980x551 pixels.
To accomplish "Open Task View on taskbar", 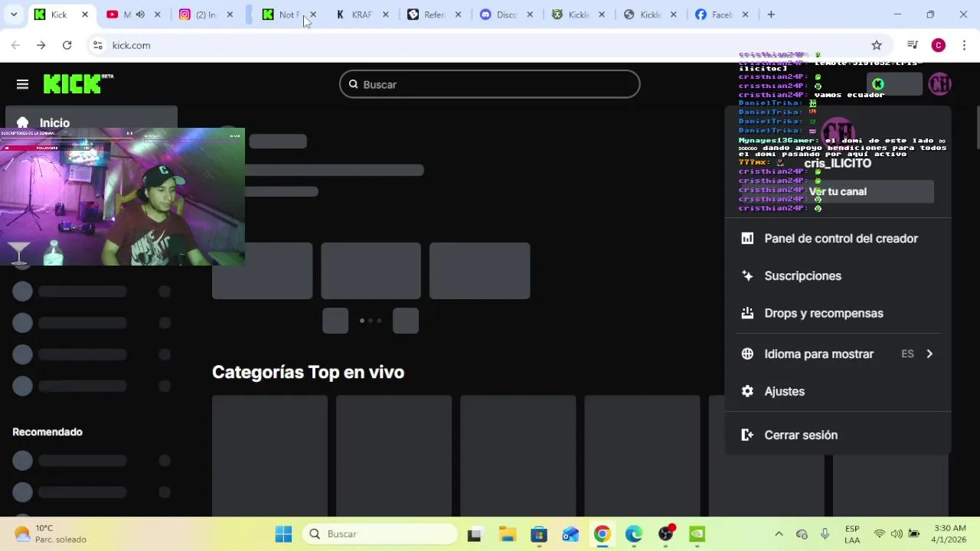I will 475,534.
